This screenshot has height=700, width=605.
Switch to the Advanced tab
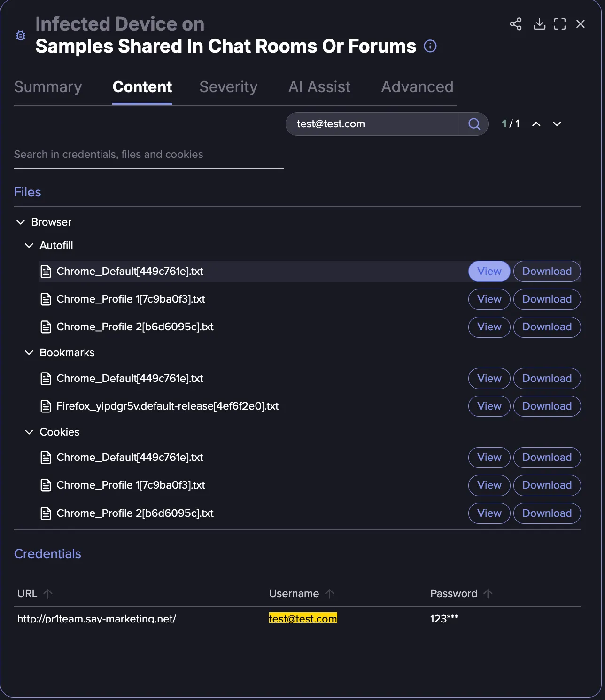(x=417, y=87)
